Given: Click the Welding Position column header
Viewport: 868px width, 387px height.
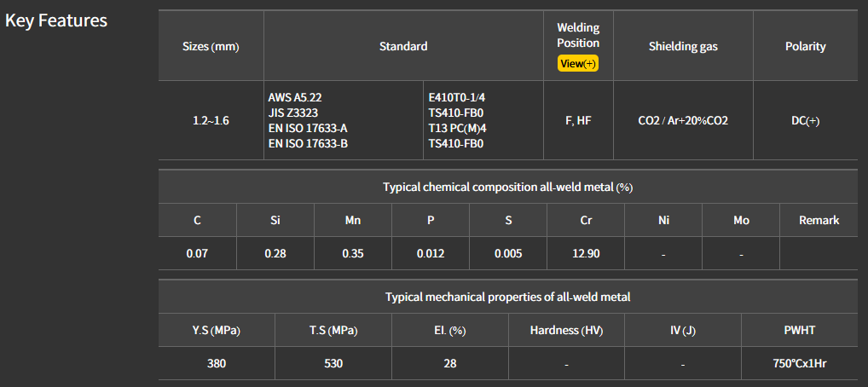Looking at the screenshot, I should point(578,35).
